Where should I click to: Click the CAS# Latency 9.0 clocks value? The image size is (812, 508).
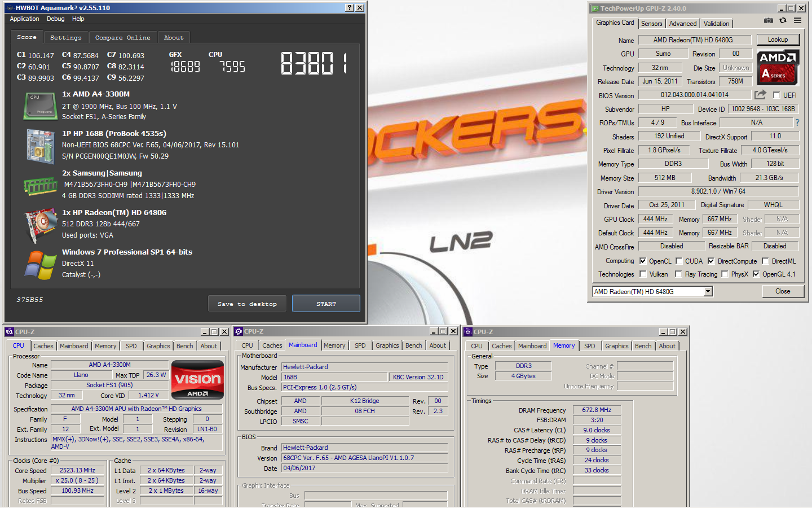[x=597, y=430]
